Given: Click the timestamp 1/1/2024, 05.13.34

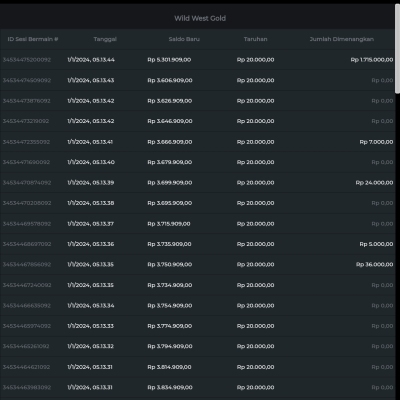Looking at the screenshot, I should tap(91, 305).
